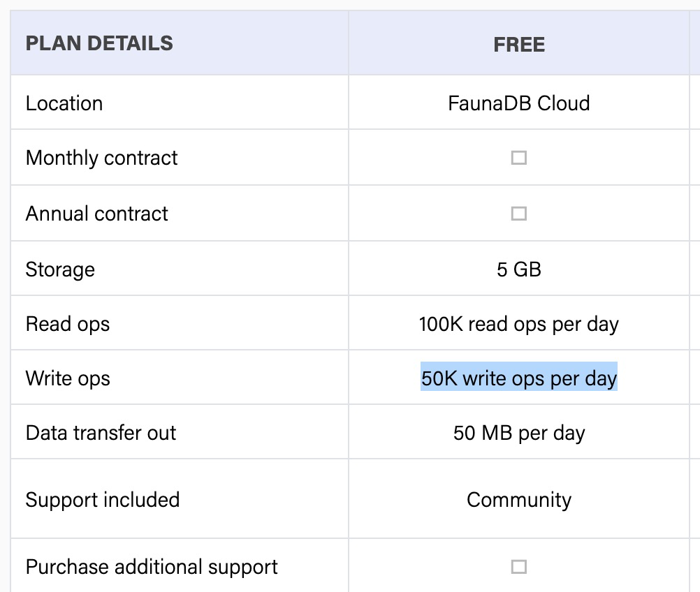Click the Write ops row label
The width and height of the screenshot is (700, 592).
tap(68, 378)
